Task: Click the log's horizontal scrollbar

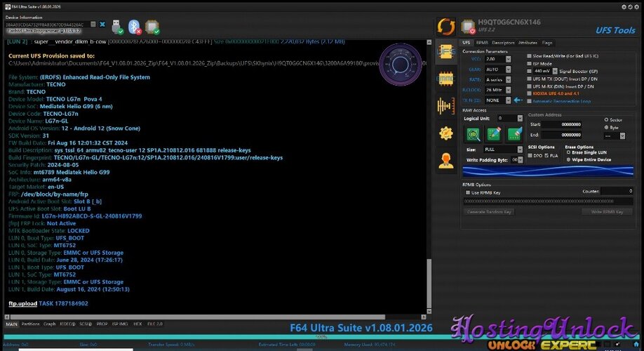Action: pyautogui.click(x=198, y=317)
